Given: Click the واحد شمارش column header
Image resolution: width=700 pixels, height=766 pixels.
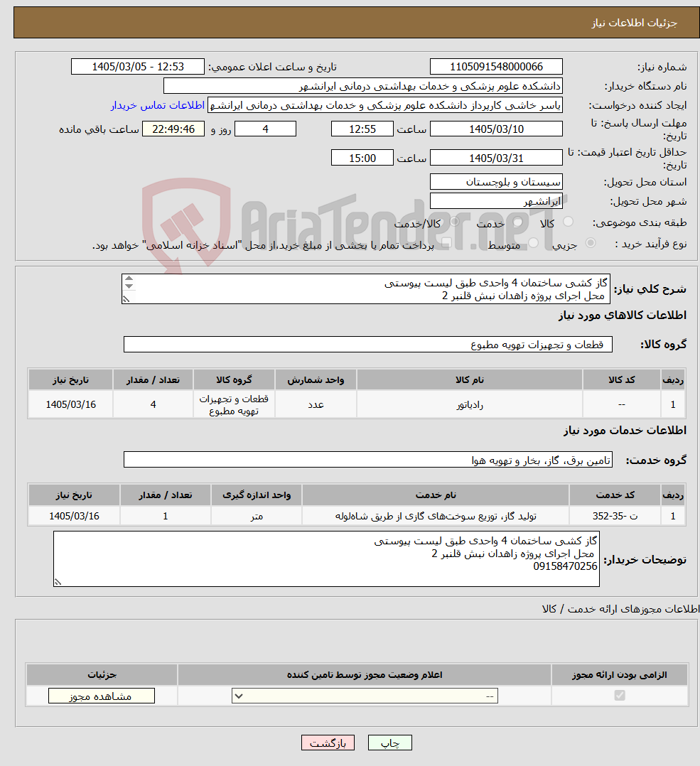Looking at the screenshot, I should (316, 379).
